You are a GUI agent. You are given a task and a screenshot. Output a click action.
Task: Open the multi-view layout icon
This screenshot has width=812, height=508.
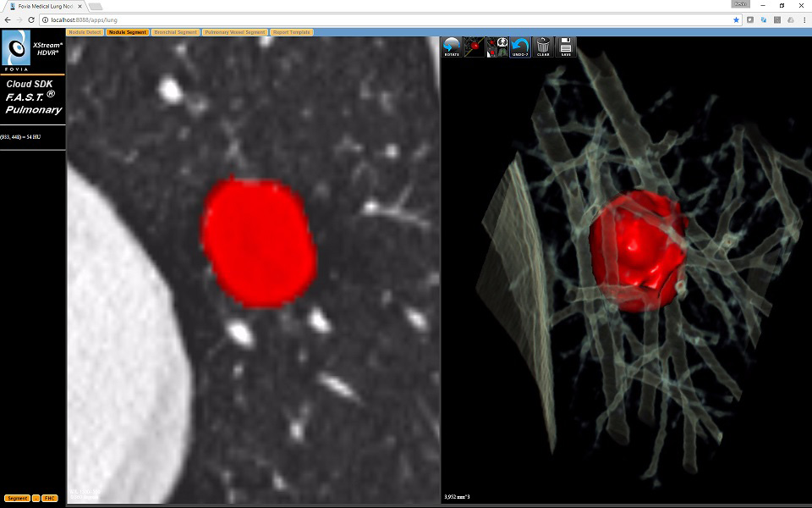click(x=497, y=47)
